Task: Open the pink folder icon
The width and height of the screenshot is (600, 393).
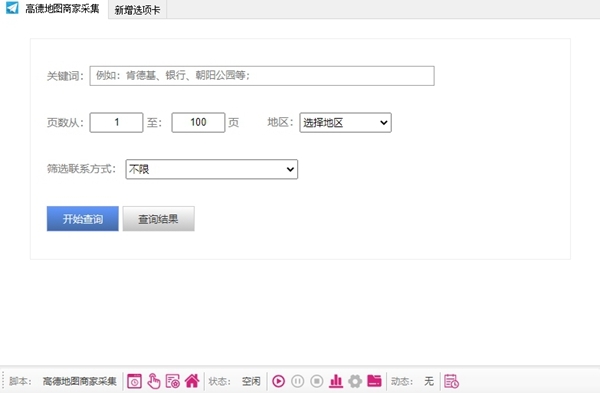Action: [x=374, y=381]
